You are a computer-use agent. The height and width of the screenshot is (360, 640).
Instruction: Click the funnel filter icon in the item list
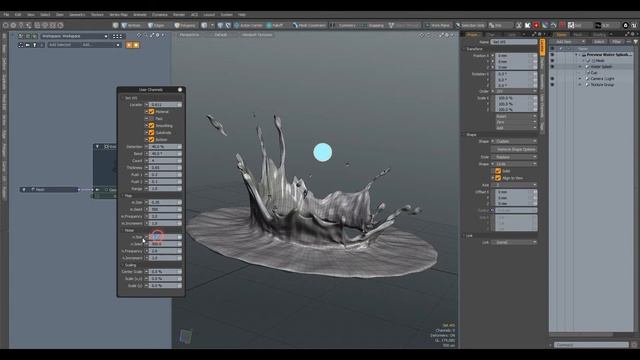click(x=636, y=42)
